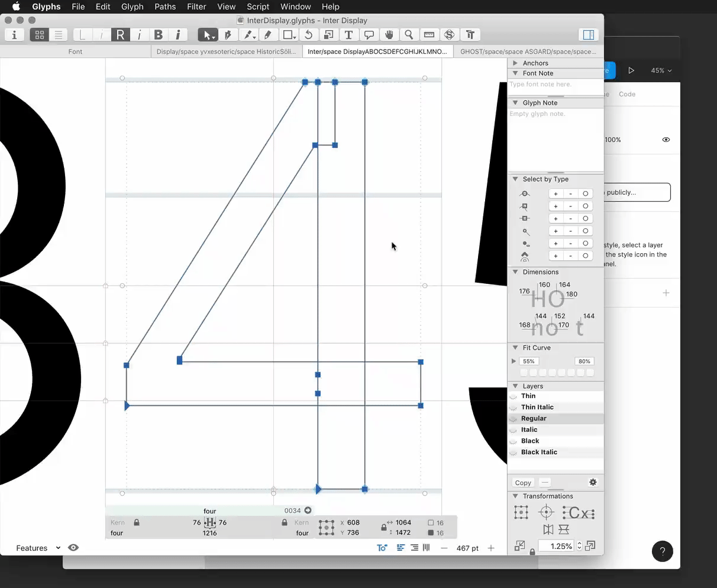Viewport: 717px width, 588px height.
Task: Select the Rotate tool
Action: click(308, 35)
